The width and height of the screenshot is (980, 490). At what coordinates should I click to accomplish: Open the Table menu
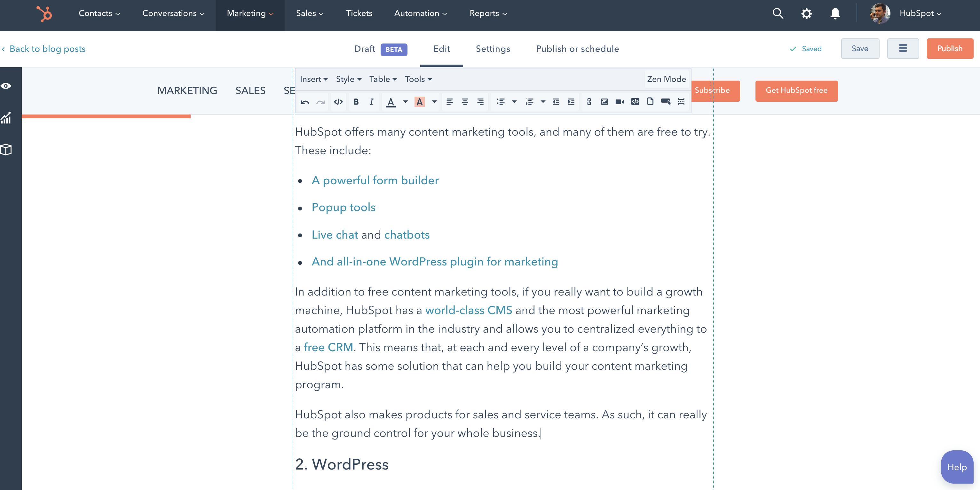(x=383, y=79)
